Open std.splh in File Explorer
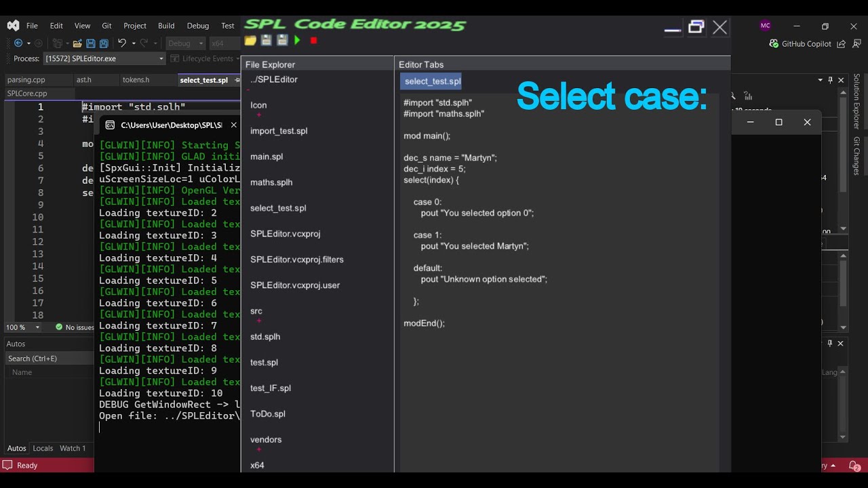This screenshot has width=868, height=488. (265, 337)
